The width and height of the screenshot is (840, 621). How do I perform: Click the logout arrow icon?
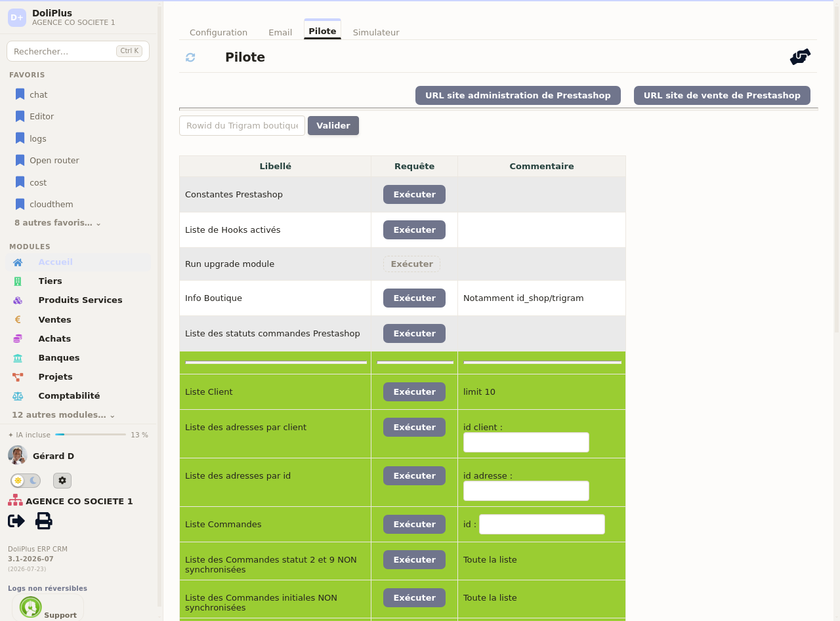point(16,521)
